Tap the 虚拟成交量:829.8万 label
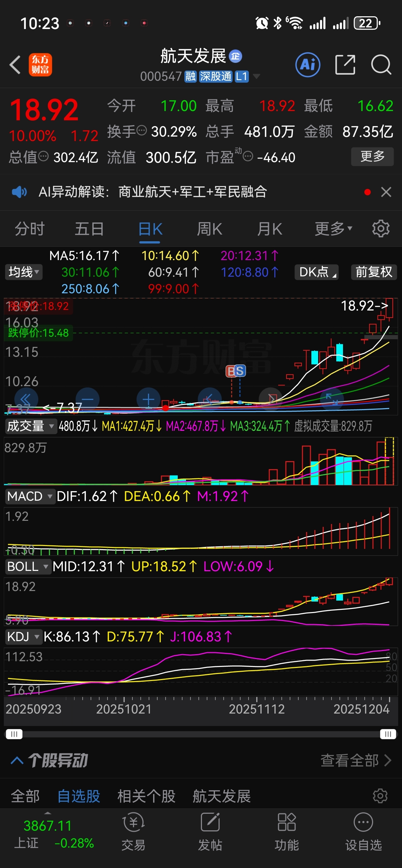The height and width of the screenshot is (868, 402). (x=333, y=426)
